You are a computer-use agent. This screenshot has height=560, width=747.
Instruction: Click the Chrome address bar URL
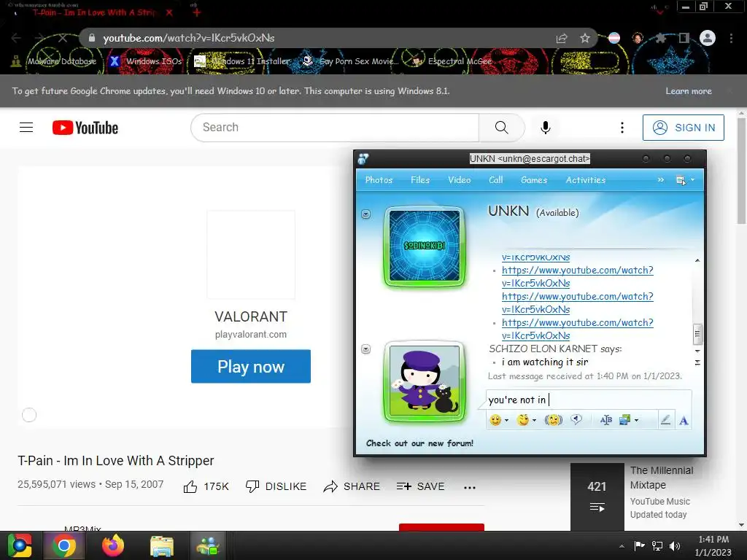click(x=189, y=38)
